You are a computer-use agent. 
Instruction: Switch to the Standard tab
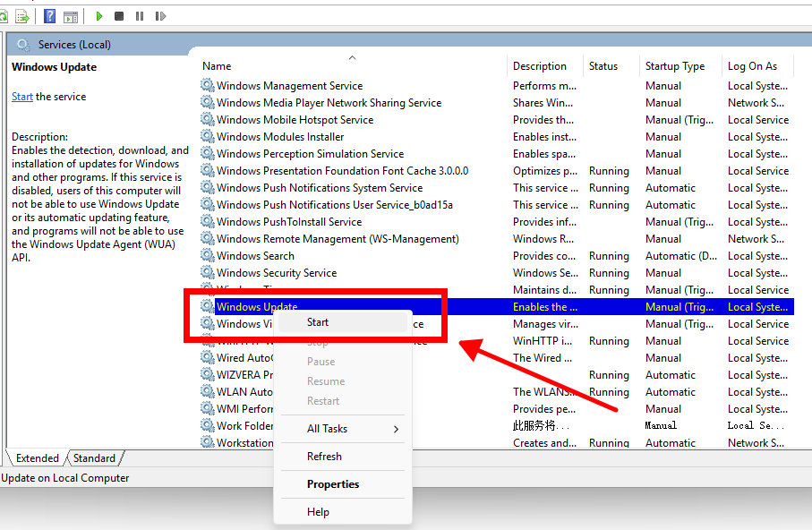point(94,458)
